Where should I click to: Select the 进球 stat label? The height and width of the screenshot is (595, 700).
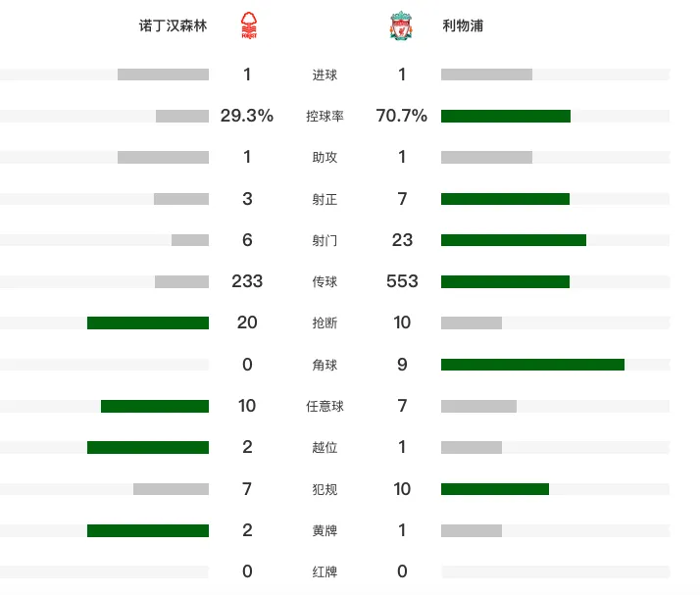(x=325, y=74)
